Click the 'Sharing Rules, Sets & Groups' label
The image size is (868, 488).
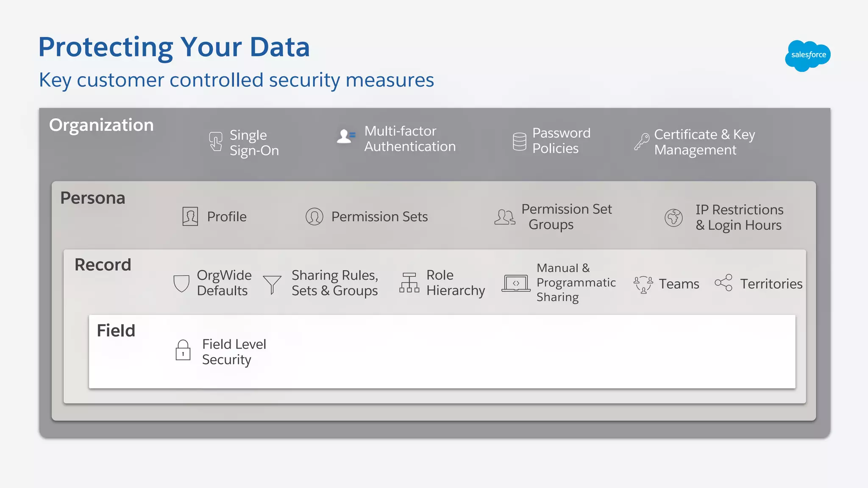(x=335, y=283)
